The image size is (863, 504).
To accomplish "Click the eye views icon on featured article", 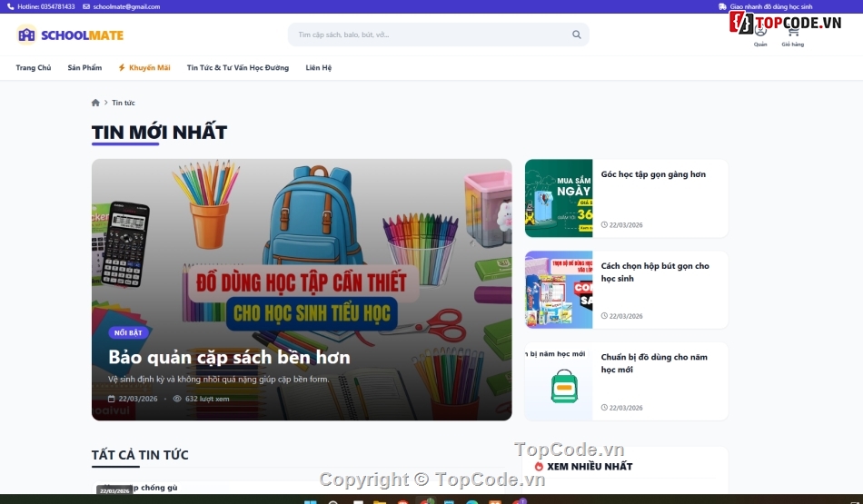I will 177,399.
